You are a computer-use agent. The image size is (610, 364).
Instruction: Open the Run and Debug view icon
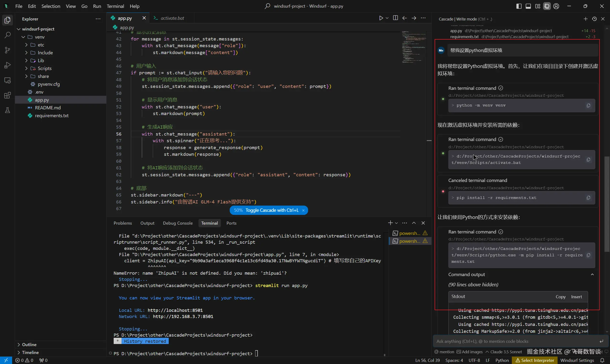pos(7,65)
